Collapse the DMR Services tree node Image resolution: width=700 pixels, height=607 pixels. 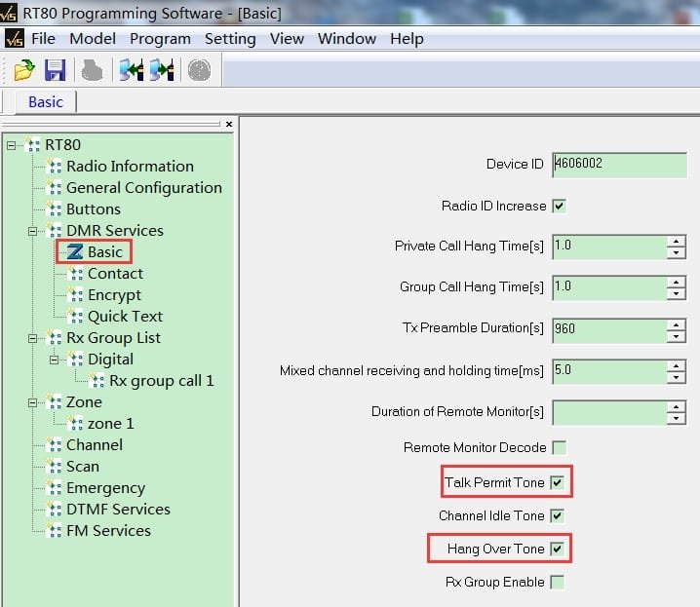coord(32,231)
